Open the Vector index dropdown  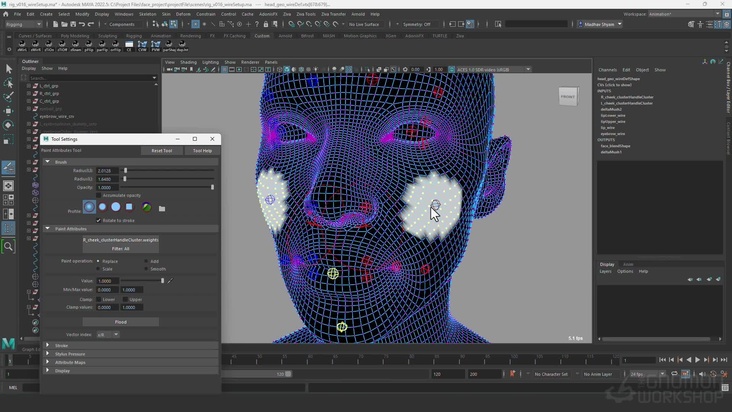pos(108,335)
